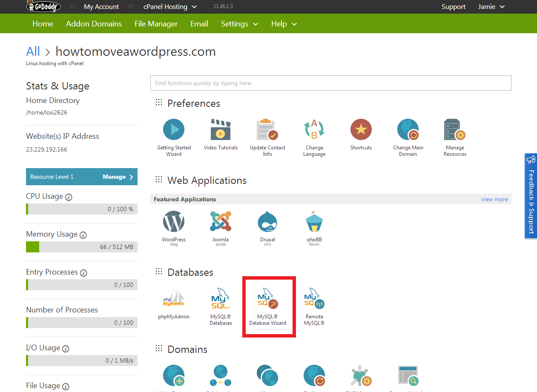Click the Databases section grip icon
Screen dimensions: 537x392
pos(159,271)
